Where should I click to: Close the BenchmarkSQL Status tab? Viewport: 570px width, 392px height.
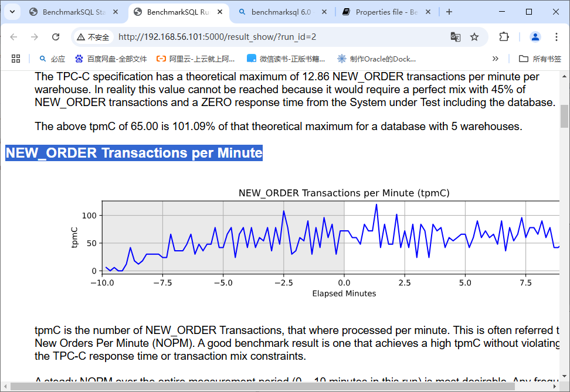pos(116,12)
